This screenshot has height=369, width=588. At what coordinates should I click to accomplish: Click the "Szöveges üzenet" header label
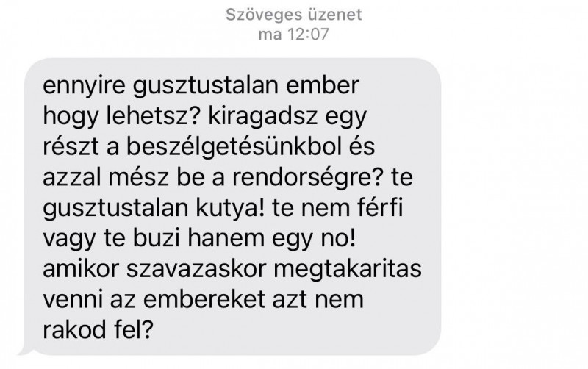point(293,15)
